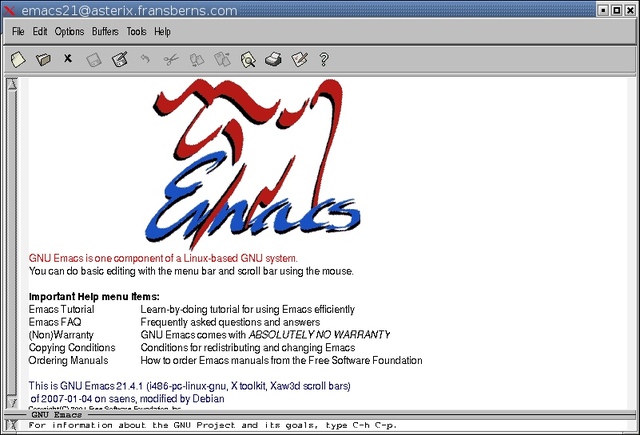
Task: Click the Copy toolbar icon
Action: pos(197,60)
